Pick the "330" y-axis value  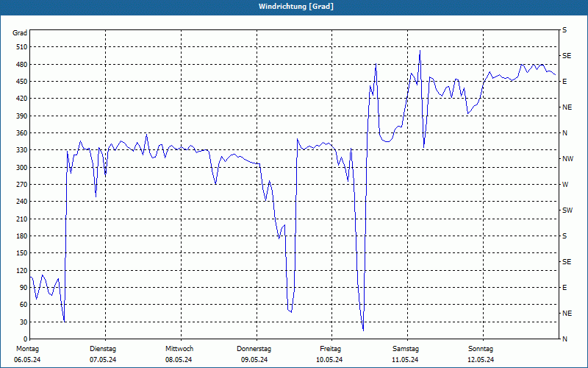22,150
